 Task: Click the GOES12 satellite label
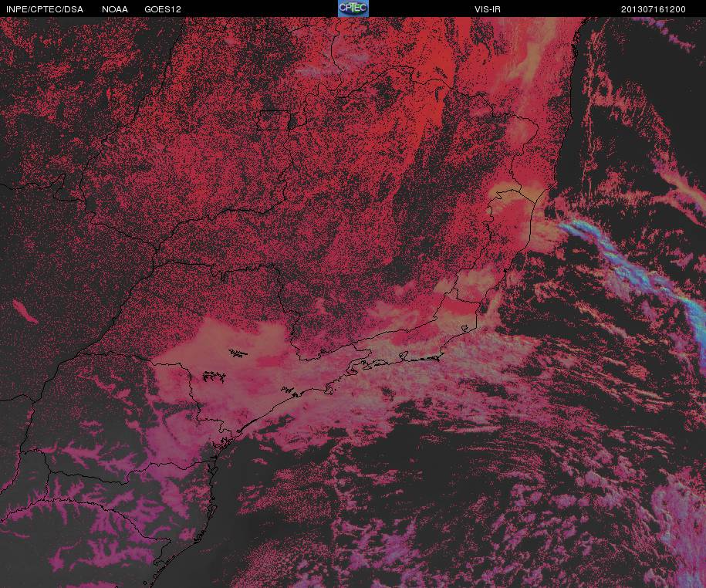[163, 9]
